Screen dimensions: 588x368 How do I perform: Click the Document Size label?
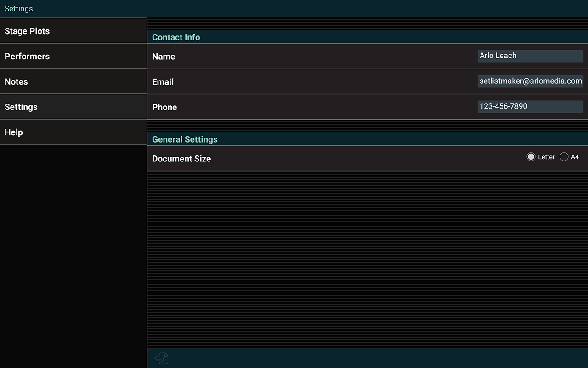click(181, 159)
